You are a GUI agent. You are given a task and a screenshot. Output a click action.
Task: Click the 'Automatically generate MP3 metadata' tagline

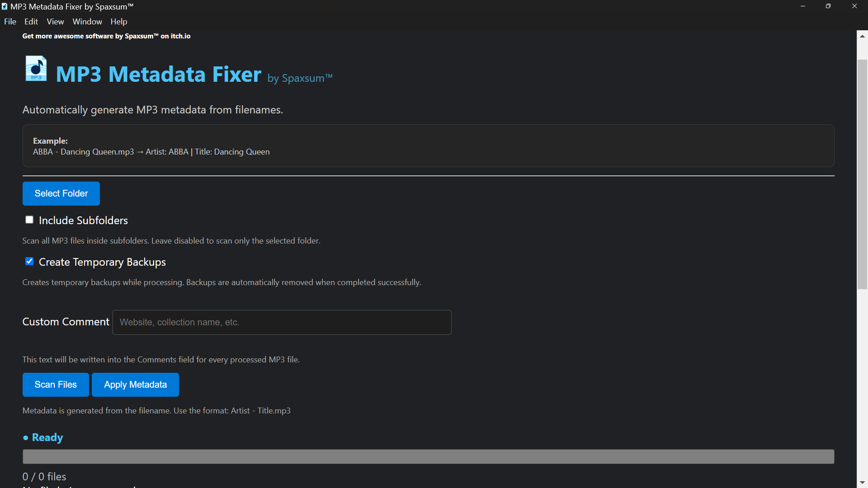pyautogui.click(x=153, y=110)
